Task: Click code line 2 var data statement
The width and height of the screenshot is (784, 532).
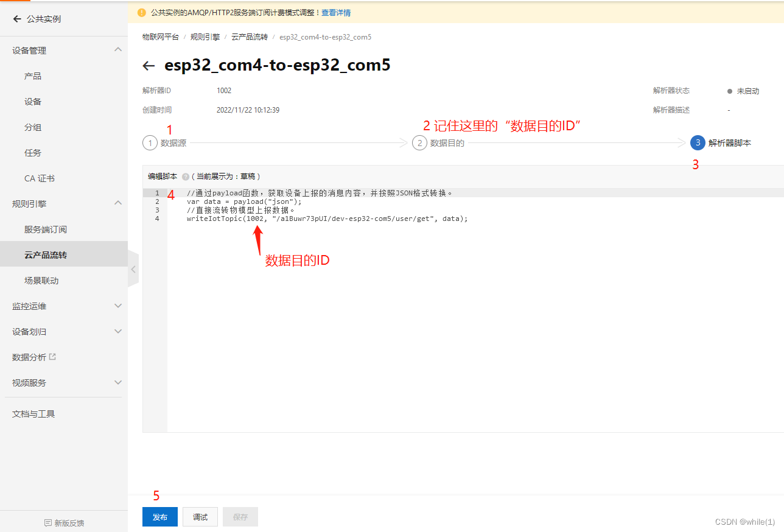Action: pyautogui.click(x=244, y=201)
